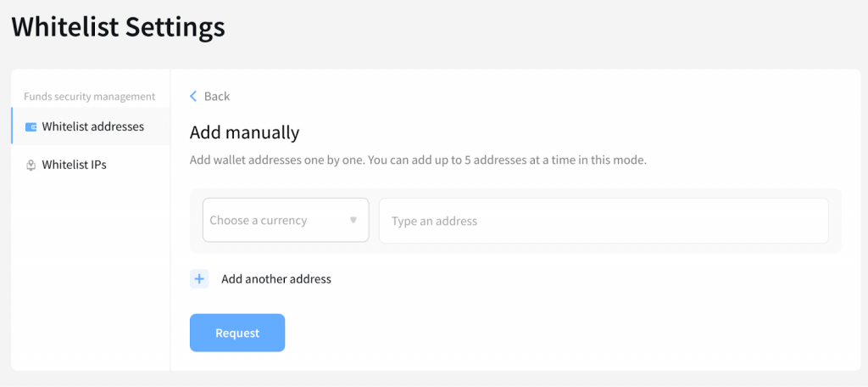Click the wallet icon beside Whitelist addresses
The height and width of the screenshot is (387, 868).
click(x=31, y=127)
